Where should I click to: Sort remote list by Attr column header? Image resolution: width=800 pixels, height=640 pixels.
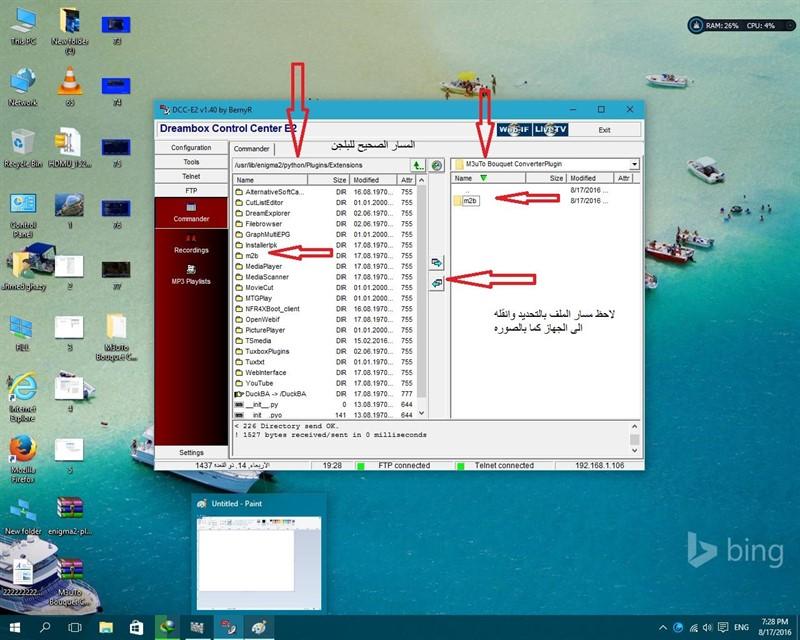click(x=407, y=180)
